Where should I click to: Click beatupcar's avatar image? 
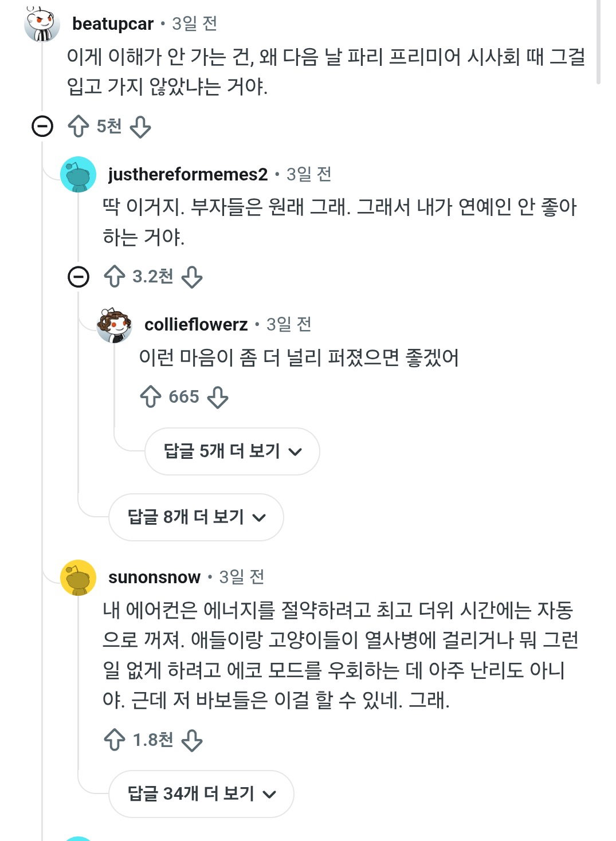[x=42, y=24]
